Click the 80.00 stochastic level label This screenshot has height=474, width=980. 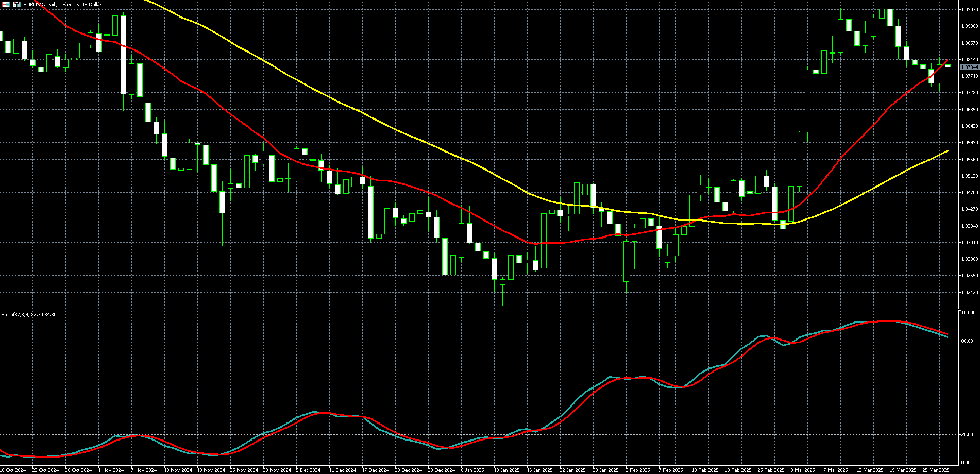pos(967,341)
